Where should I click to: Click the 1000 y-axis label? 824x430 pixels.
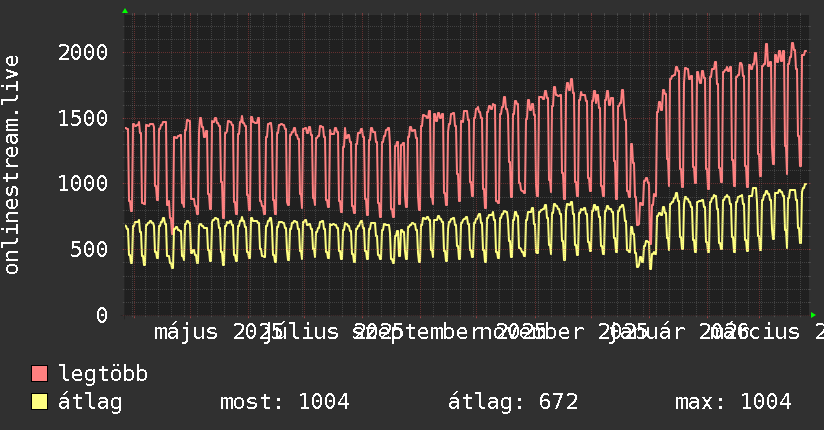[83, 184]
